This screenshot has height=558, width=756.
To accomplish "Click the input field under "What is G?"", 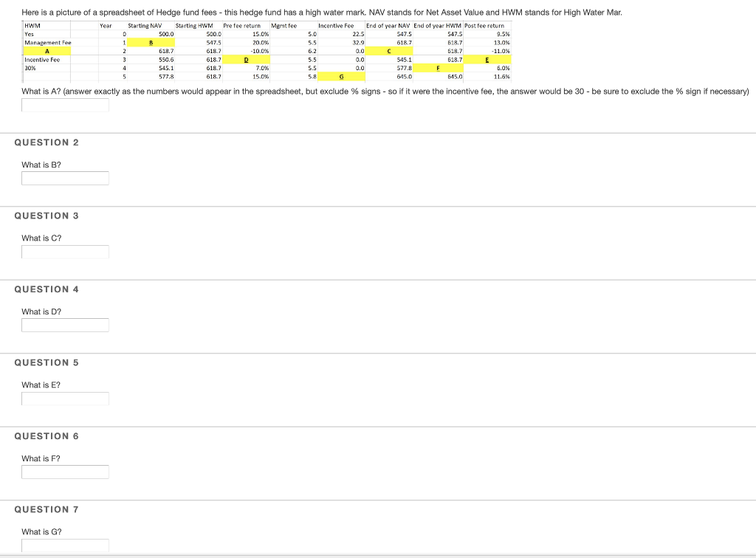I will pos(65,545).
